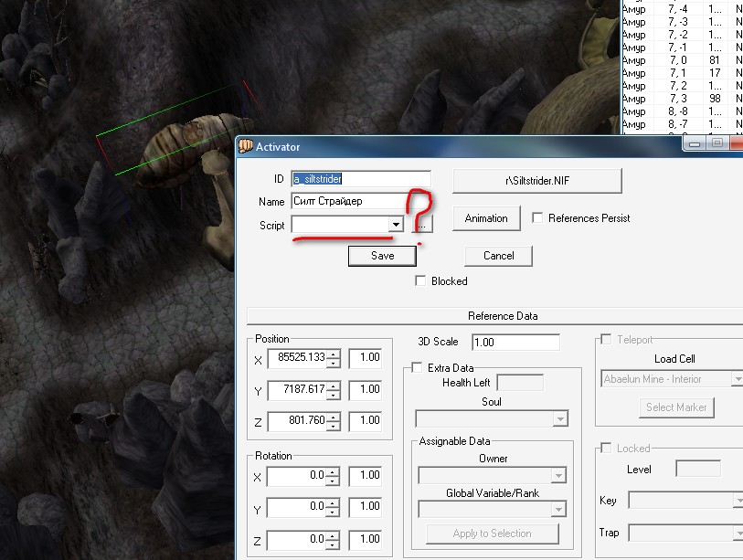Click the Animation button

click(x=486, y=218)
